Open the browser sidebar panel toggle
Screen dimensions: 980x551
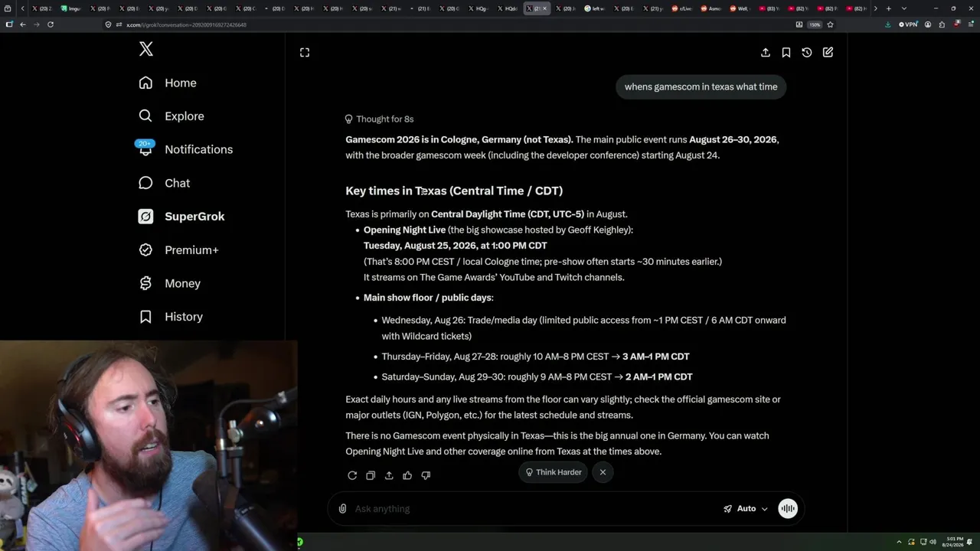(9, 24)
